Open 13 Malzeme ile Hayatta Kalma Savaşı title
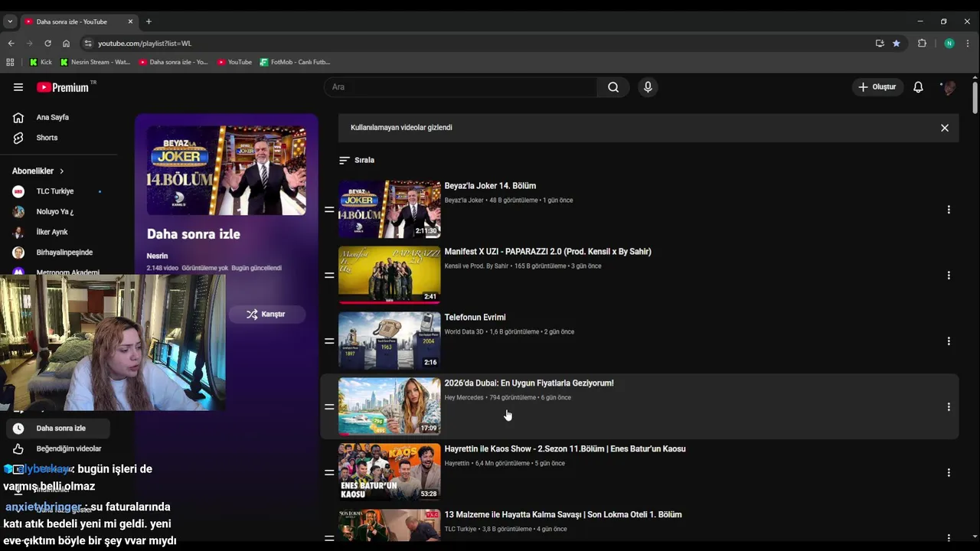The image size is (980, 551). pos(563,515)
